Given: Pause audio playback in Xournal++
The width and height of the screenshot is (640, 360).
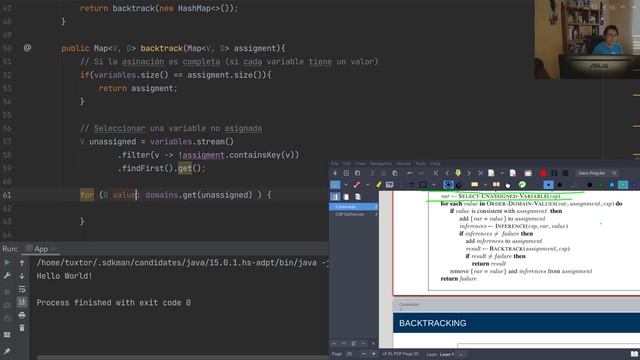Looking at the screenshot, I should [x=554, y=173].
